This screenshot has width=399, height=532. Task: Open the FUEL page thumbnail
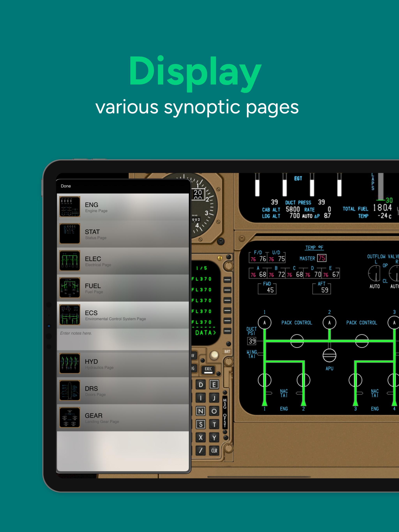point(70,288)
